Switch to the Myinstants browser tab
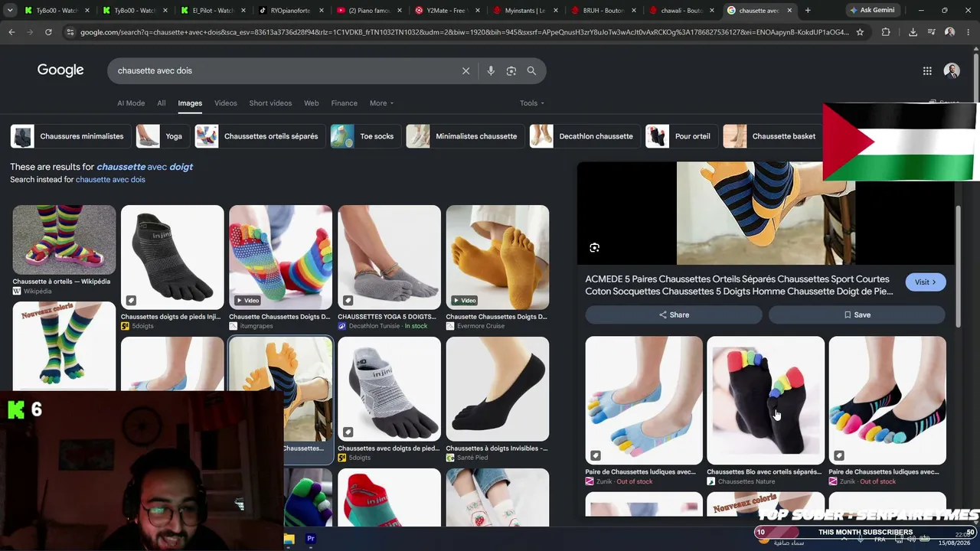 (524, 11)
